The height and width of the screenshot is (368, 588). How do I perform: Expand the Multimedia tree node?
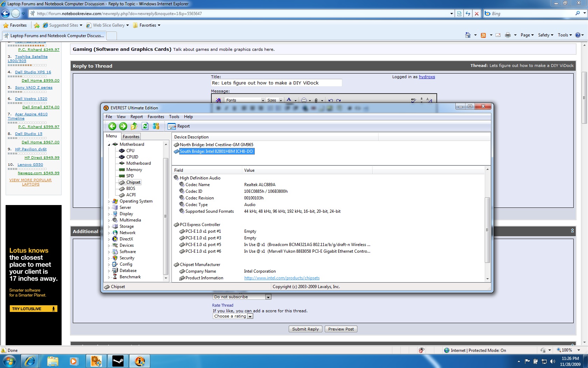tap(109, 220)
